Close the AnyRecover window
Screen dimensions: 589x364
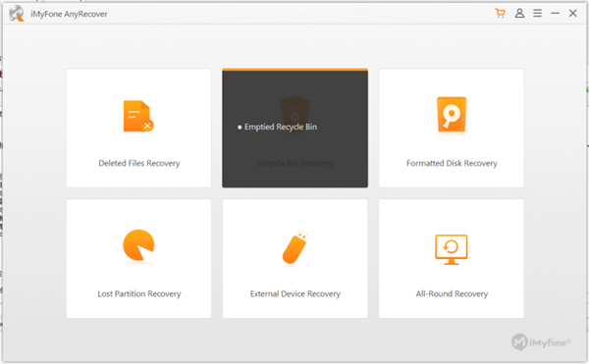573,14
